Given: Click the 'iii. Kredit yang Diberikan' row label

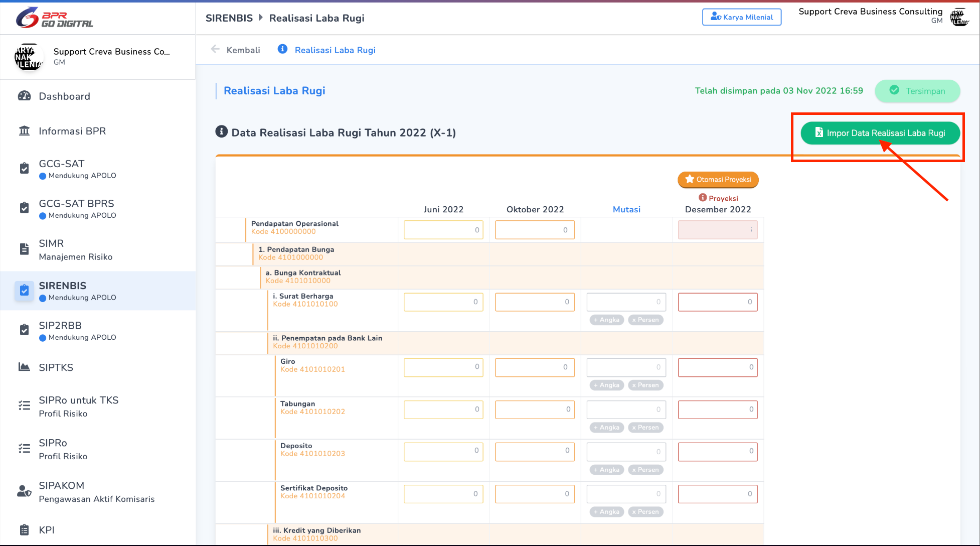Looking at the screenshot, I should tap(316, 530).
